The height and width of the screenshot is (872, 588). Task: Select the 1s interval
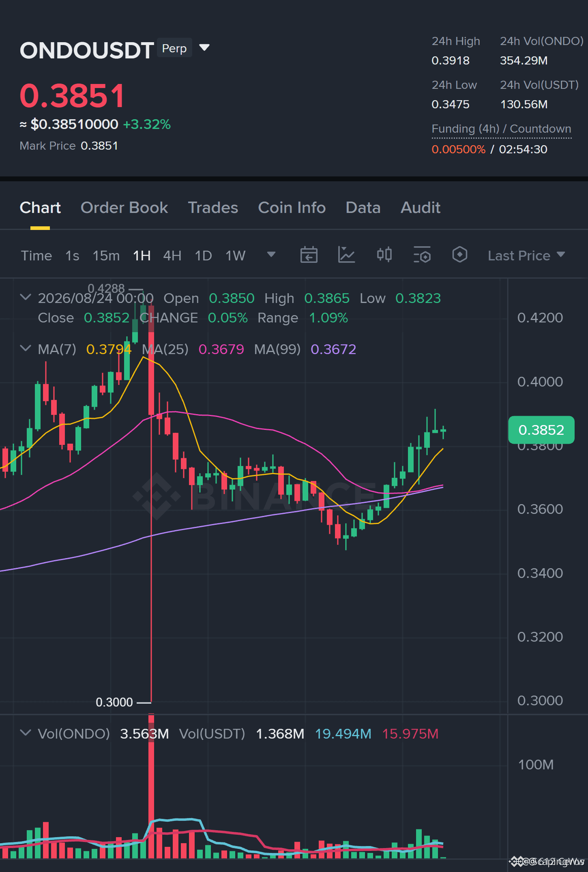coord(72,256)
